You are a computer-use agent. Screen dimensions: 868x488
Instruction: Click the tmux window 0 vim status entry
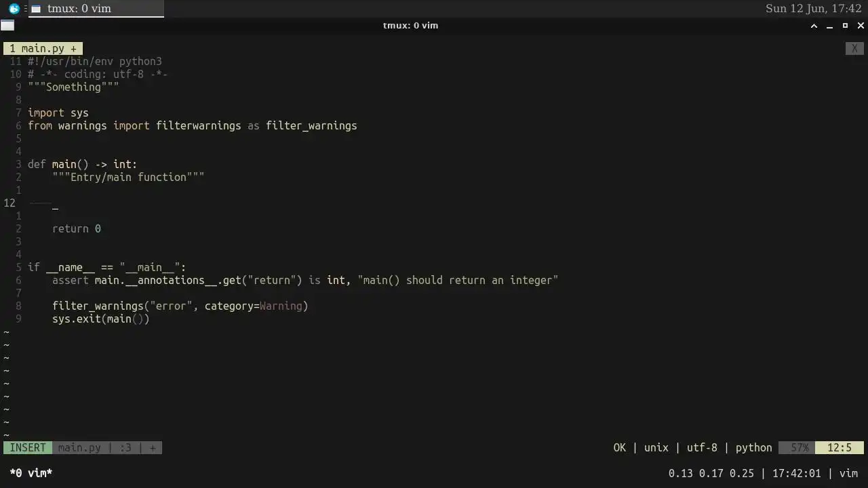(x=31, y=474)
